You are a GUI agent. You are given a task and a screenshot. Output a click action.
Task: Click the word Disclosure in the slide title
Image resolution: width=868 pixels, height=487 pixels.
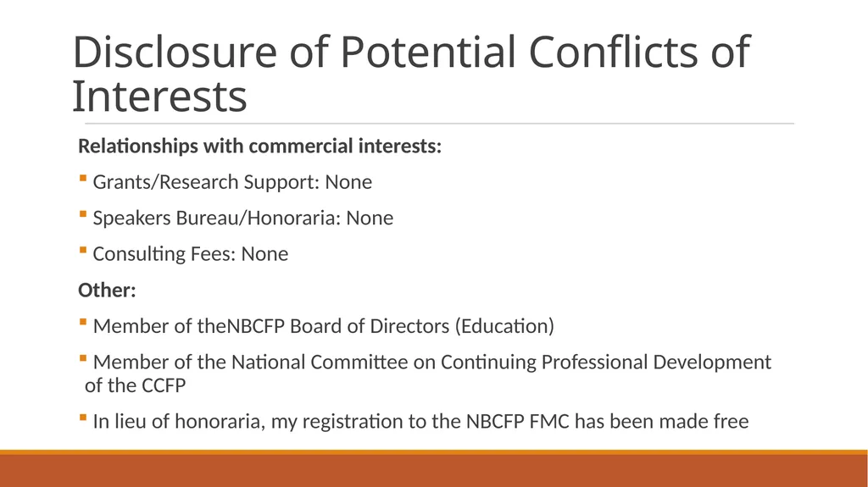pos(175,52)
